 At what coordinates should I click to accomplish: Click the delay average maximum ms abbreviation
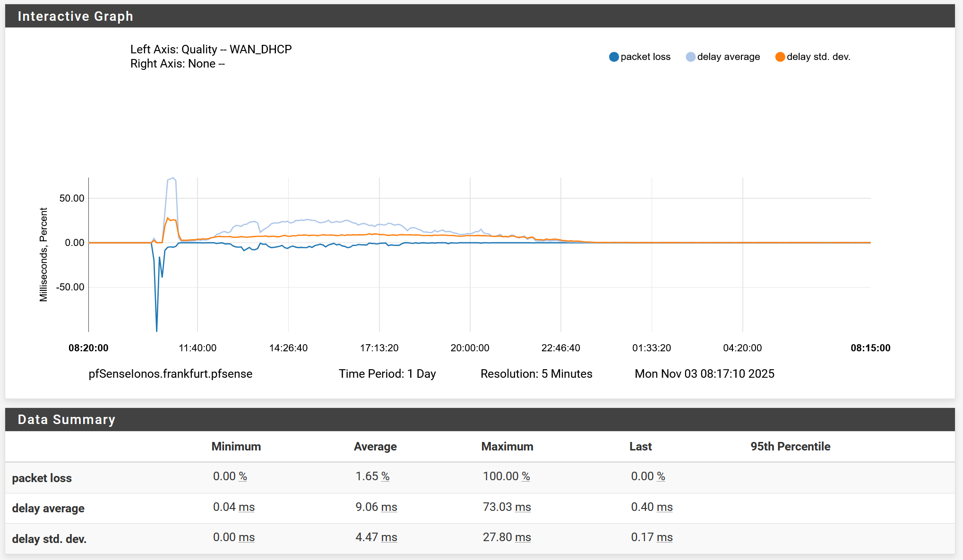523,507
